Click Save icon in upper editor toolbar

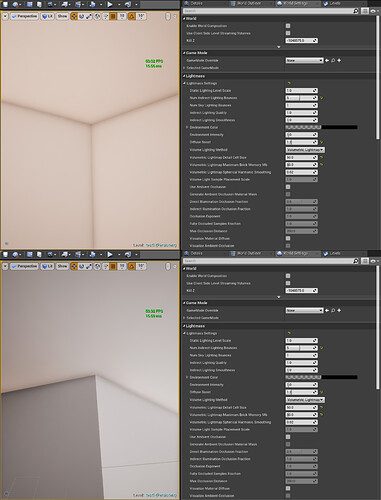pos(5,4)
